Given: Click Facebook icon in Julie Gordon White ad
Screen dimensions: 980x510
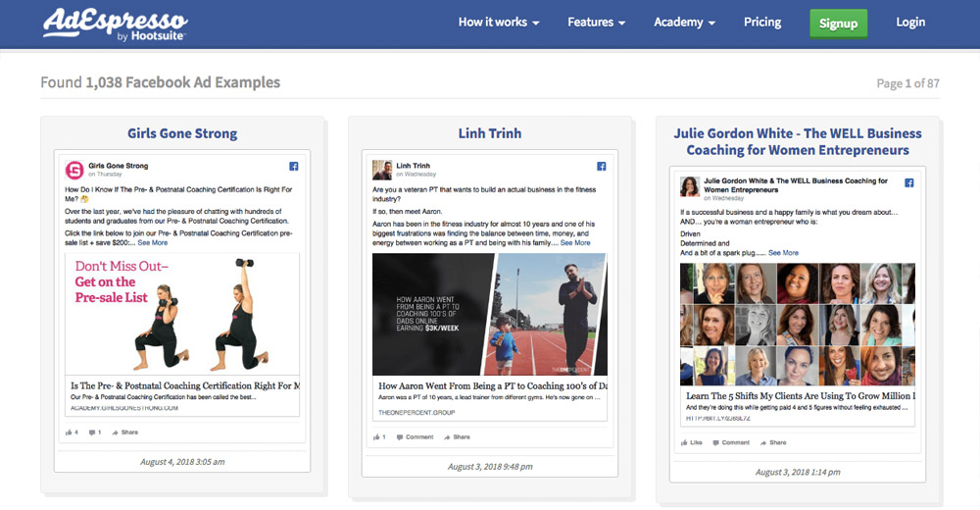Looking at the screenshot, I should point(909,182).
